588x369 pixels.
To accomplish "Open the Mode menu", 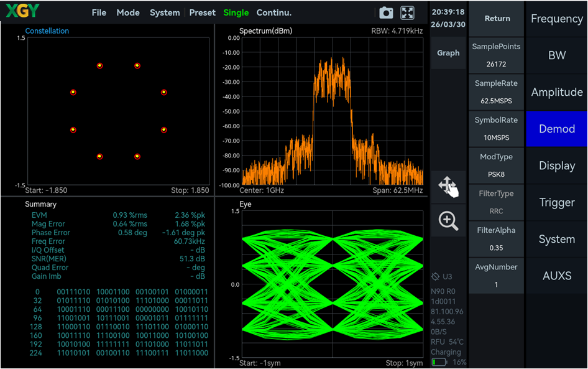I will pyautogui.click(x=128, y=13).
